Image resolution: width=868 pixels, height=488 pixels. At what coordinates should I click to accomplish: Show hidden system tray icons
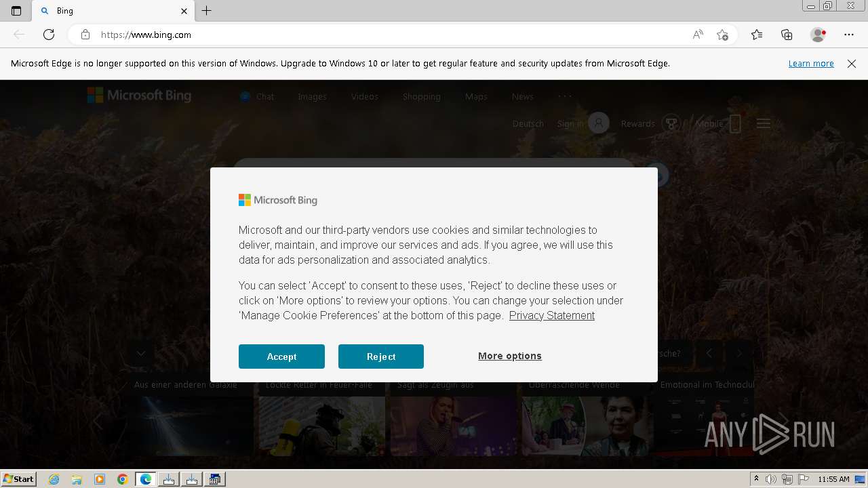(756, 479)
